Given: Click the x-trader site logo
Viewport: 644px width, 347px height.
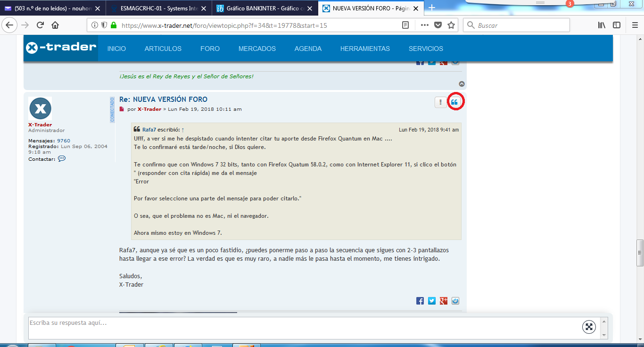Looking at the screenshot, I should tap(61, 47).
